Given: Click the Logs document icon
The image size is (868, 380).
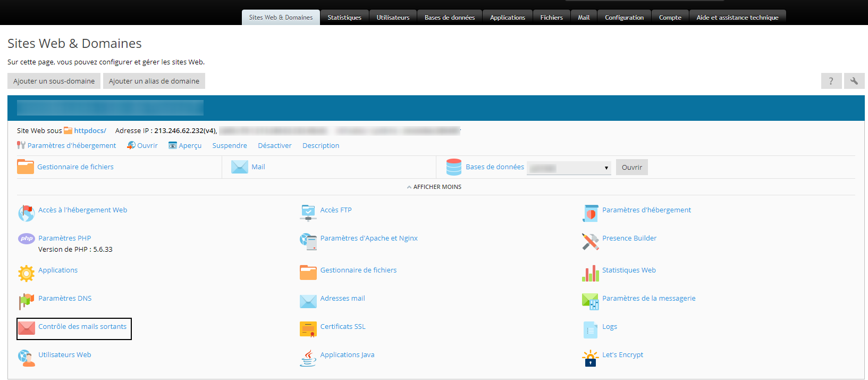Looking at the screenshot, I should 591,330.
